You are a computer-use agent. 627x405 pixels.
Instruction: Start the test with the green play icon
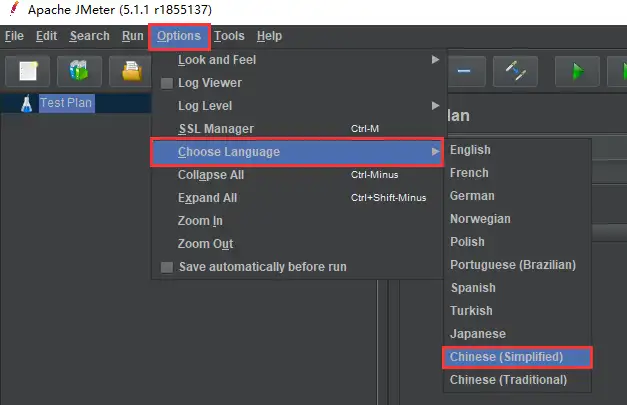(577, 72)
